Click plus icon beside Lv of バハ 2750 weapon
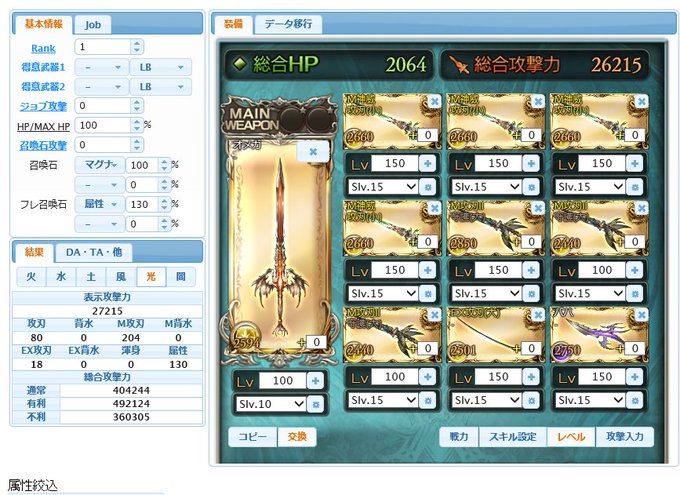Image resolution: width=680 pixels, height=495 pixels. point(634,377)
